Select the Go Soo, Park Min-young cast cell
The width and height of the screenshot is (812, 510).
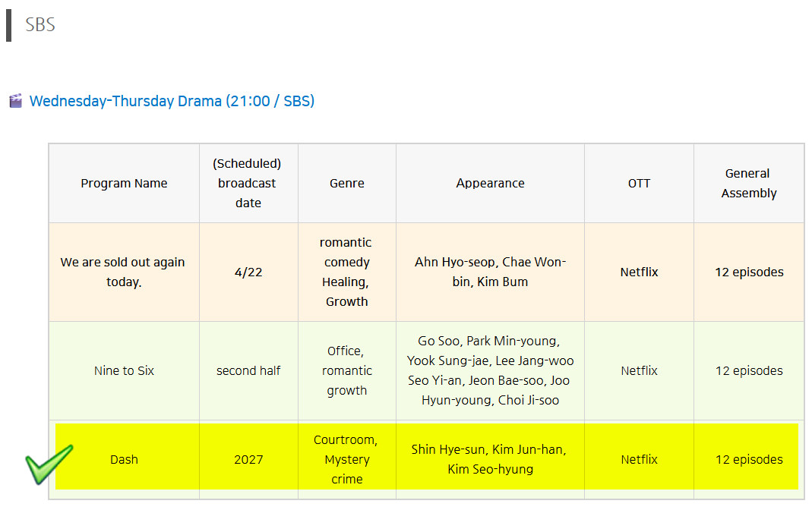click(491, 371)
